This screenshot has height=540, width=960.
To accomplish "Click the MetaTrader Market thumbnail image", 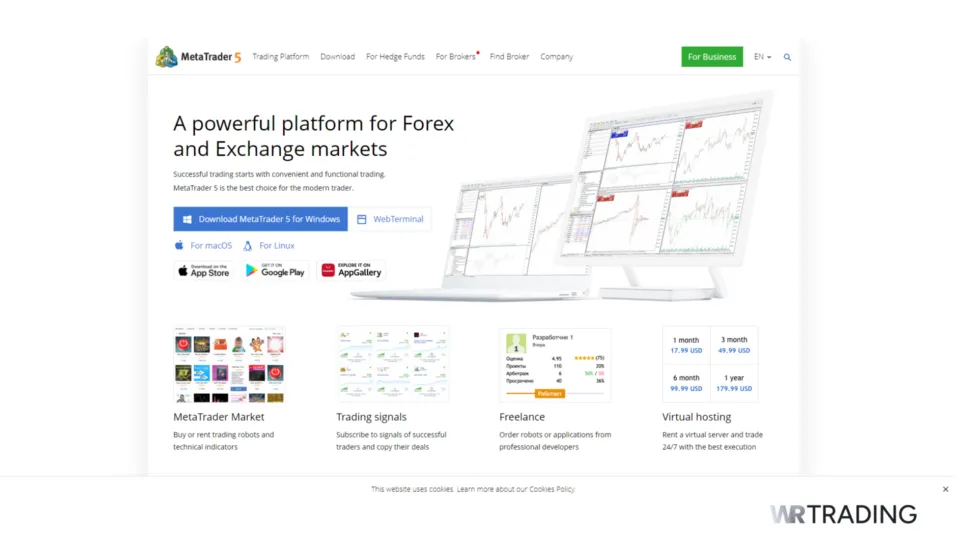I will tap(229, 364).
